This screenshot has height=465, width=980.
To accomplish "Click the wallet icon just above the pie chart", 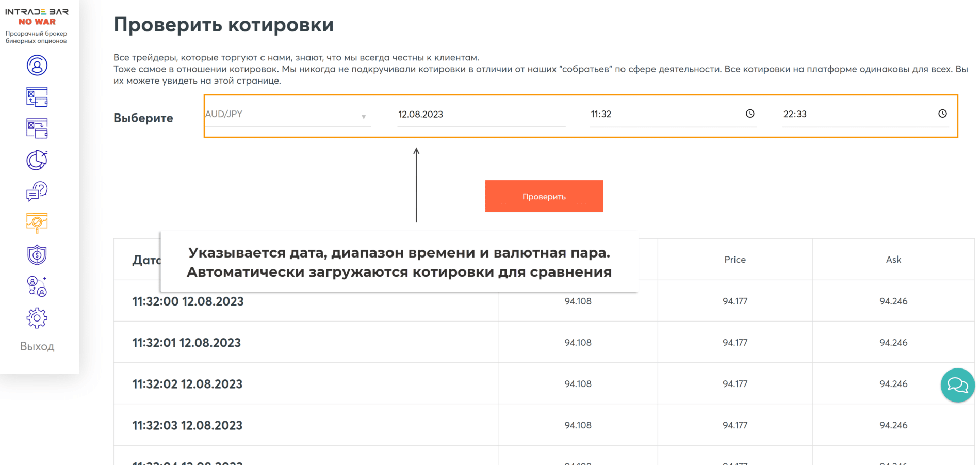I will click(x=37, y=129).
